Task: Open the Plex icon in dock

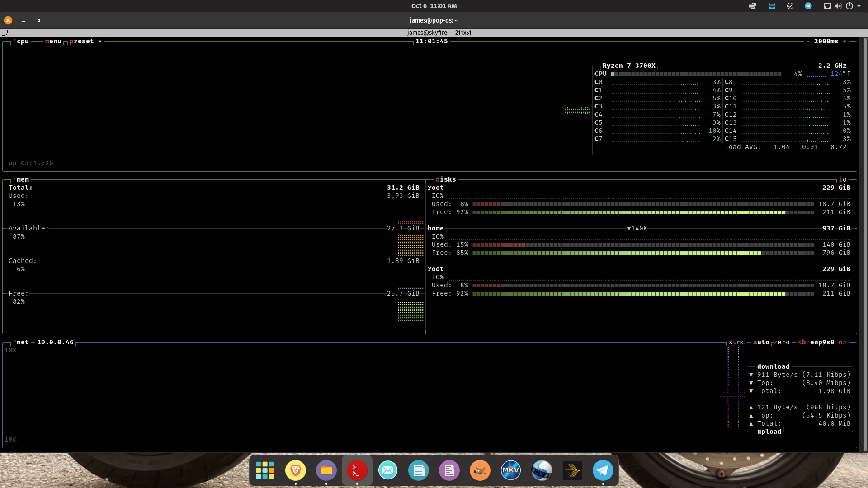Action: [572, 470]
